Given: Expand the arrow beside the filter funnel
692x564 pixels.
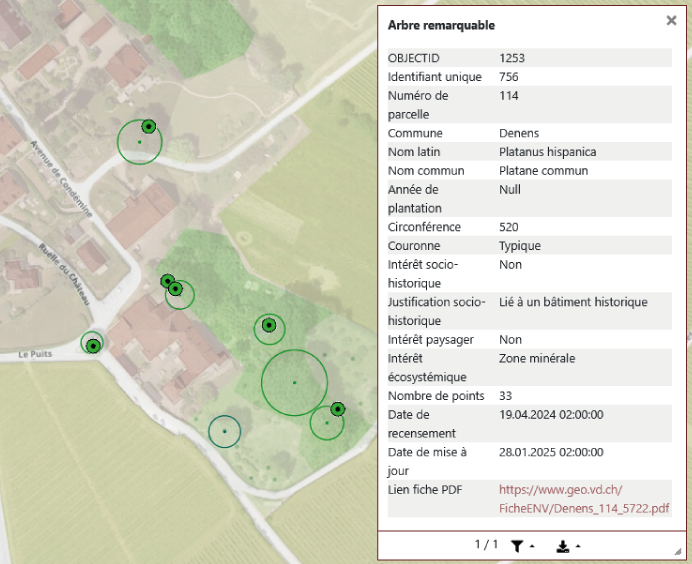Looking at the screenshot, I should pos(532,546).
